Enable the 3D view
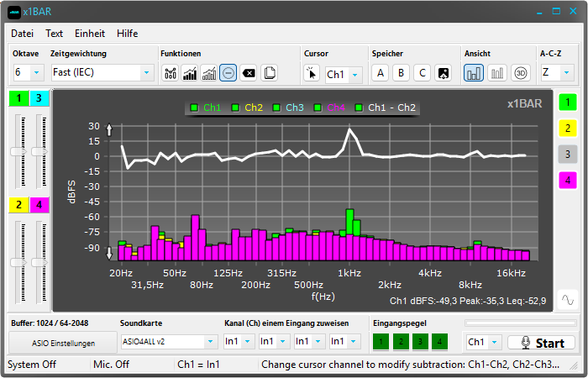Image resolution: width=588 pixels, height=378 pixels. click(521, 73)
